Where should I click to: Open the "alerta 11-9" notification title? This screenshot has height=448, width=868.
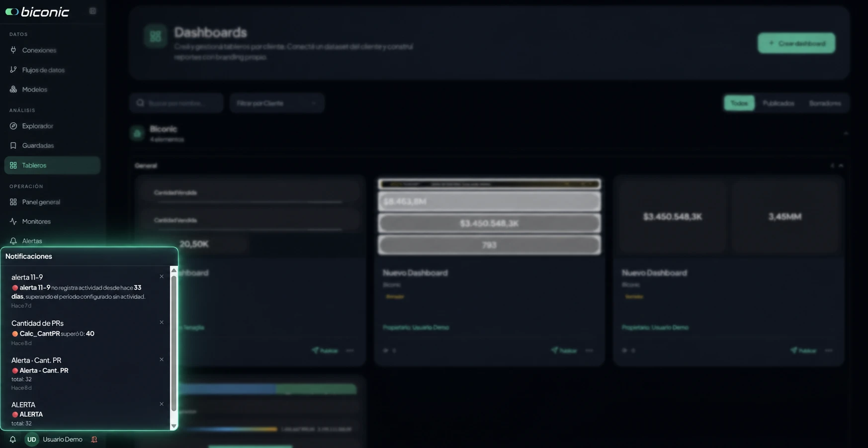[x=27, y=277]
